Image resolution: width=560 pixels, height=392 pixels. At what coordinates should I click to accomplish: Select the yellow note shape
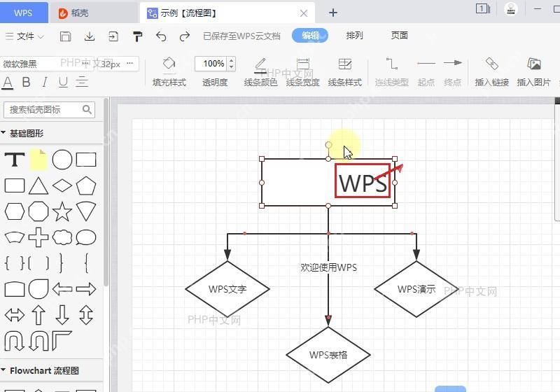(38, 160)
